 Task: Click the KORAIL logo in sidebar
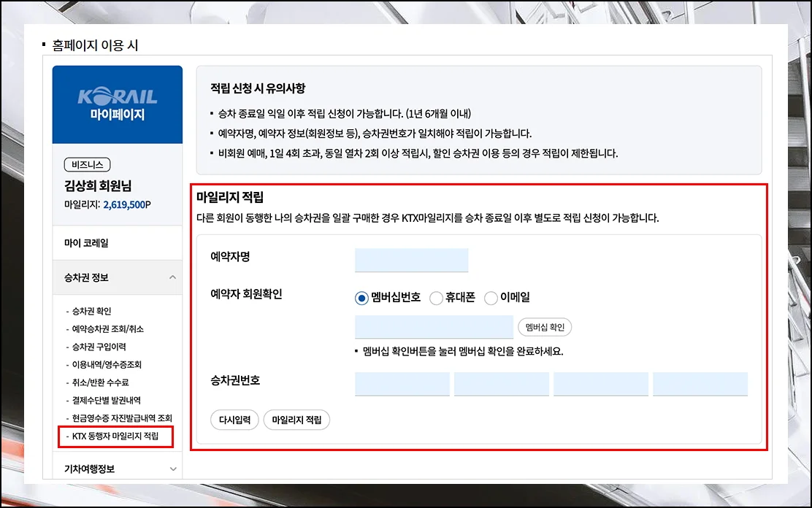pyautogui.click(x=117, y=97)
